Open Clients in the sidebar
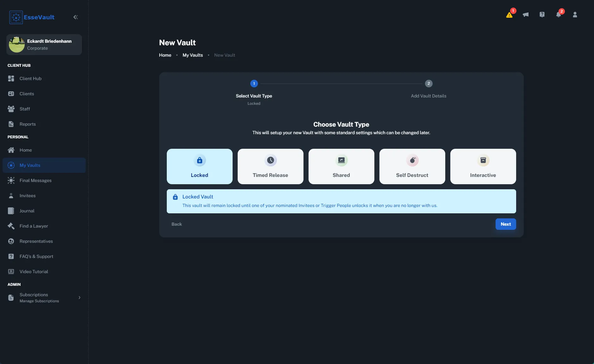The height and width of the screenshot is (364, 594). (44, 94)
